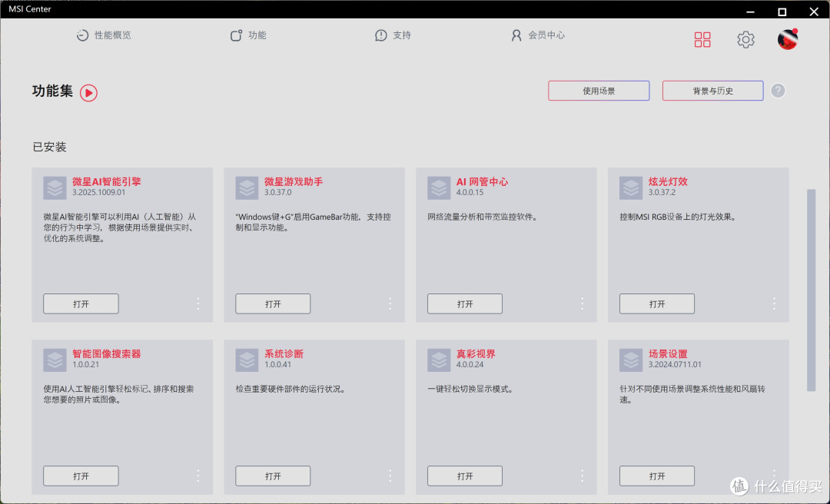Click the 智能图像搜索器 stack icon

[55, 360]
